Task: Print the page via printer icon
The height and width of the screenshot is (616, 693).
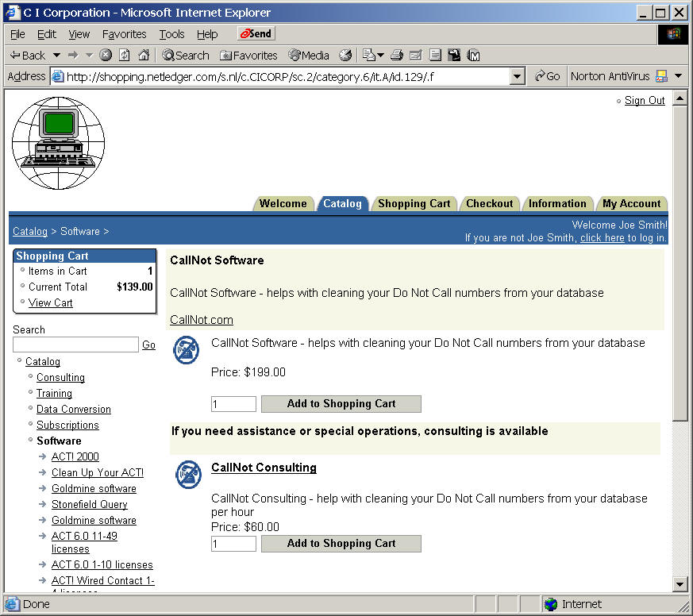Action: [397, 56]
